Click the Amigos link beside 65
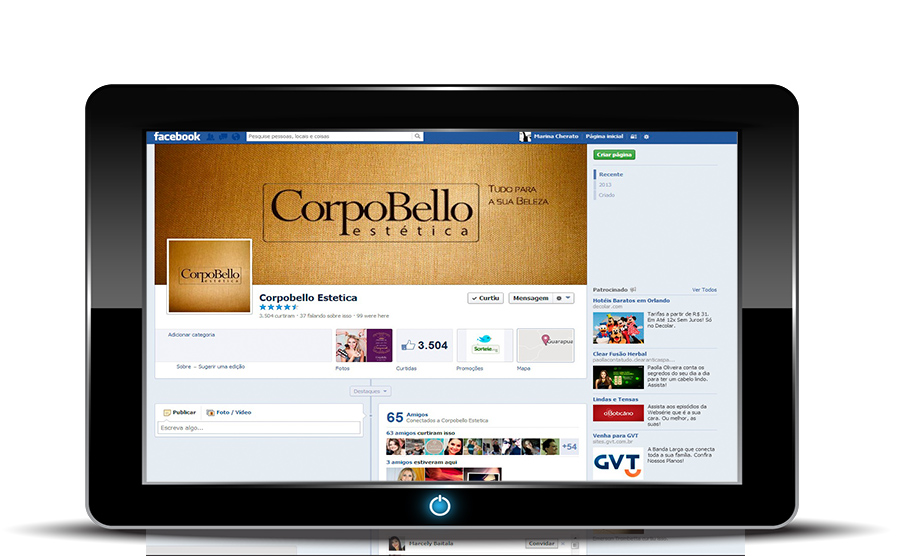This screenshot has height=556, width=900. click(417, 414)
